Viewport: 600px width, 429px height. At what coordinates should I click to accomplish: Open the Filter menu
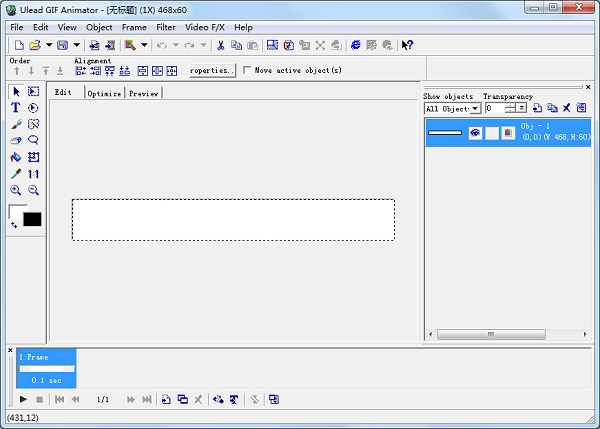(166, 27)
